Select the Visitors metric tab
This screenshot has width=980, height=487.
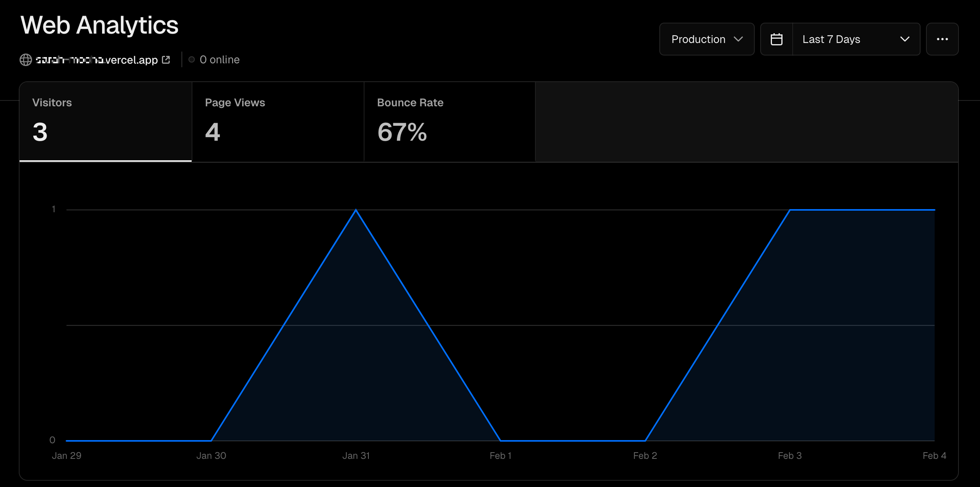[x=106, y=121]
